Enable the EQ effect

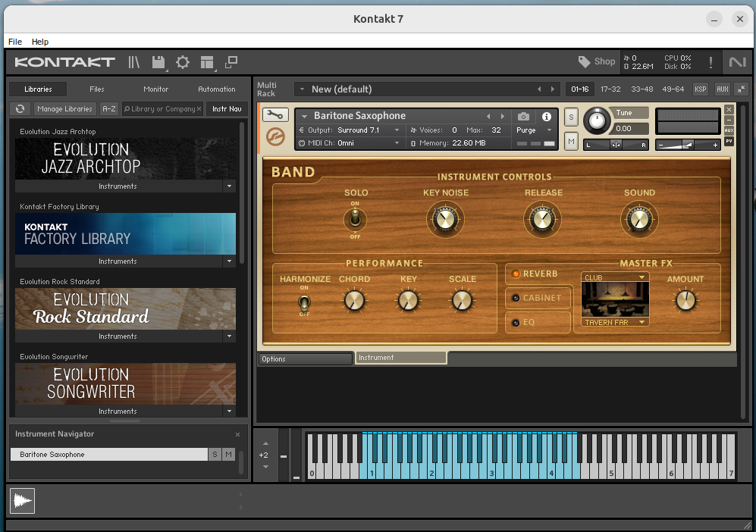tap(516, 322)
